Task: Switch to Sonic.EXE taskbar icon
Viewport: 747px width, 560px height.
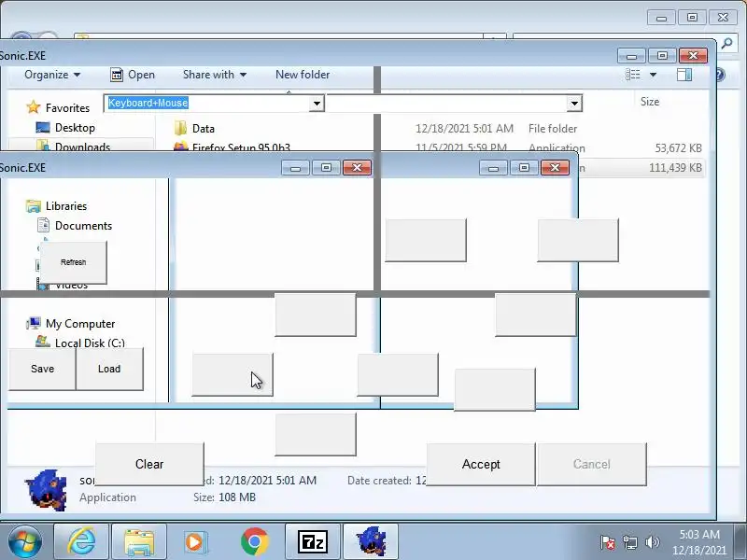Action: coord(371,542)
